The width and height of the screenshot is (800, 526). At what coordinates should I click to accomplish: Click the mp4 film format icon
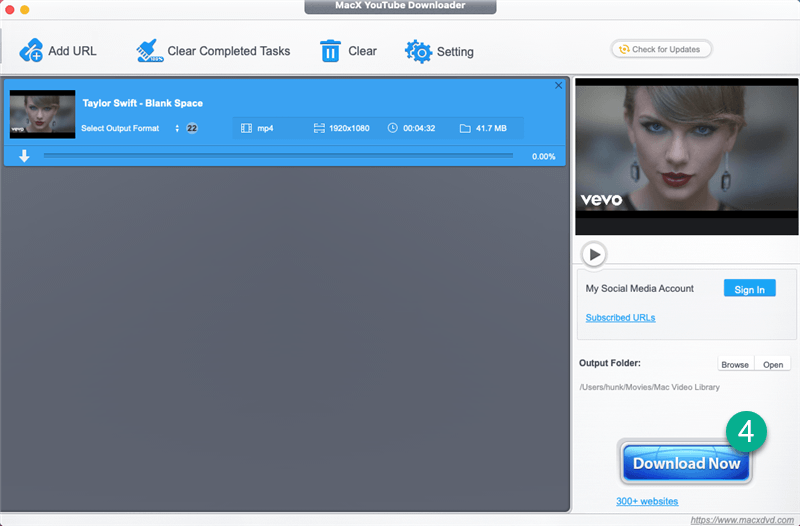pos(246,128)
